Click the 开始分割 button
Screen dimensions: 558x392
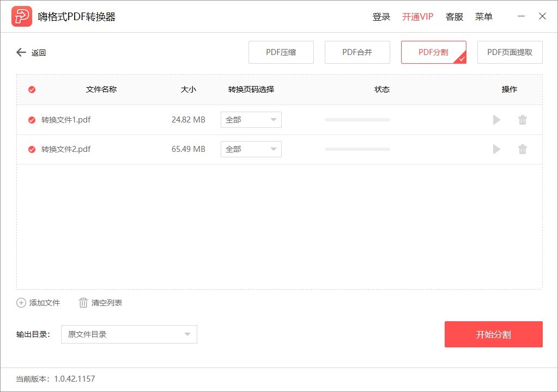point(494,334)
